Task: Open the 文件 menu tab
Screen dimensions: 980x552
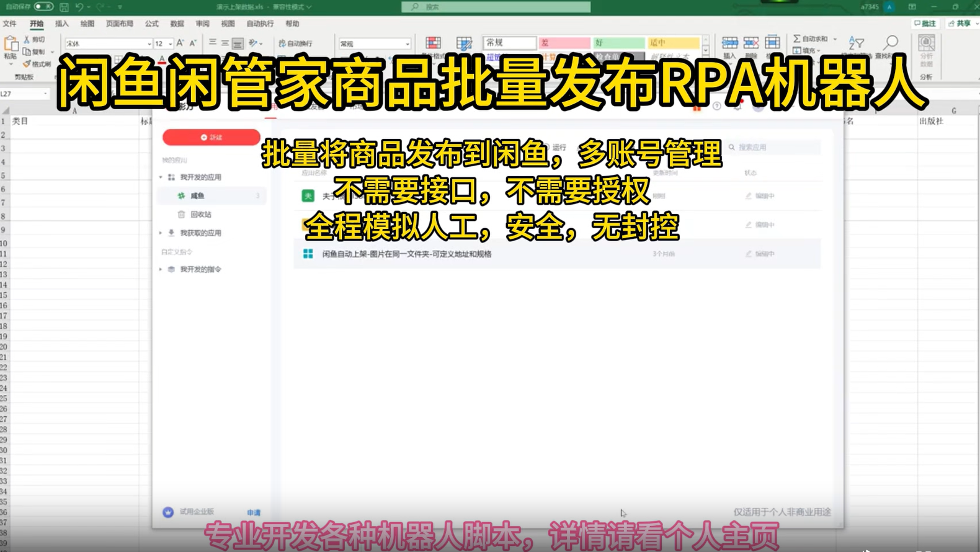Action: (9, 24)
